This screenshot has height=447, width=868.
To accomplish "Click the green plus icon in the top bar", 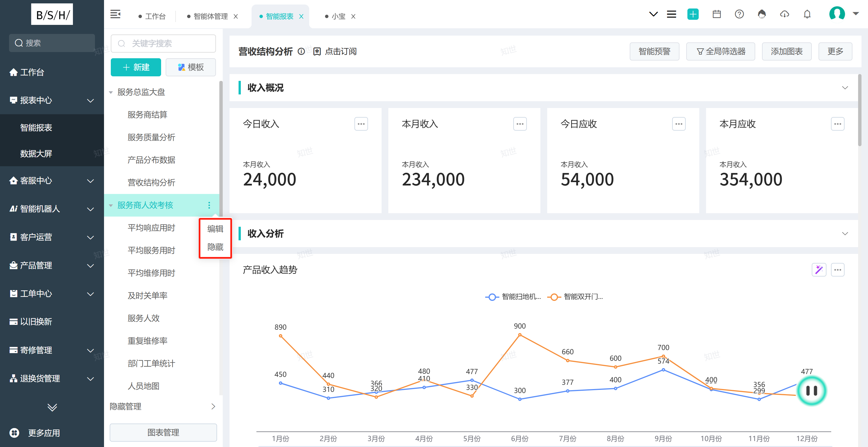I will [693, 14].
